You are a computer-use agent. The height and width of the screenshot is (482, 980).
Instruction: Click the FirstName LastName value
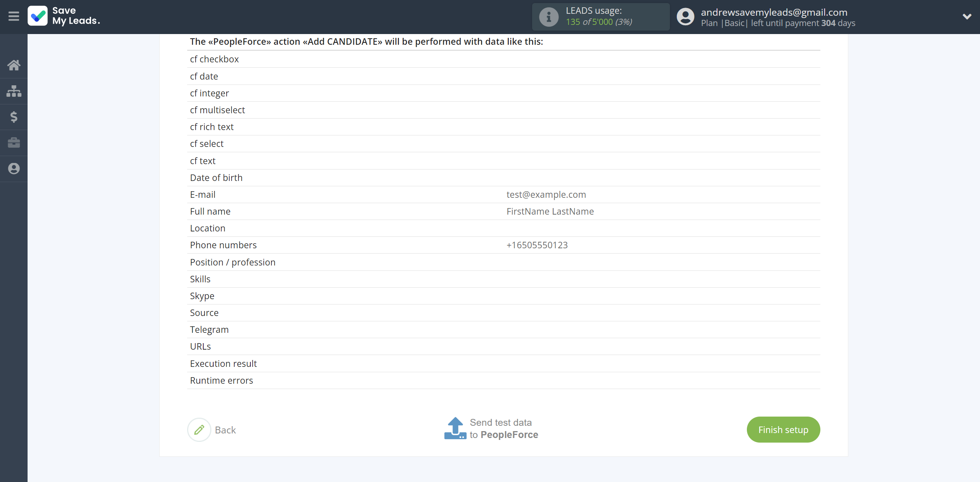[x=550, y=211]
